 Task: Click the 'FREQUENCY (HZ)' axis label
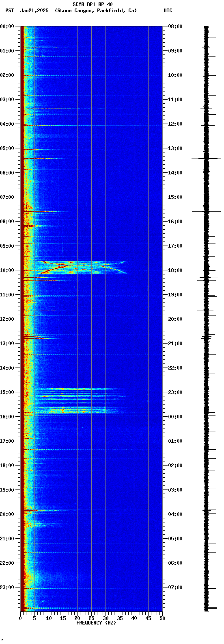tap(96, 623)
